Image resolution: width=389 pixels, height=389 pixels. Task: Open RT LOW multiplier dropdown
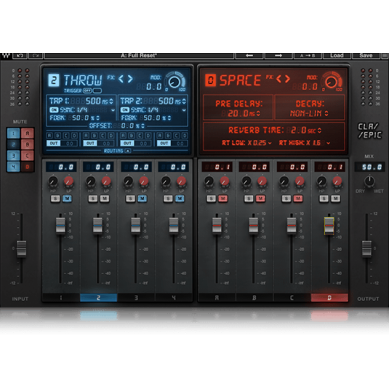click(269, 143)
